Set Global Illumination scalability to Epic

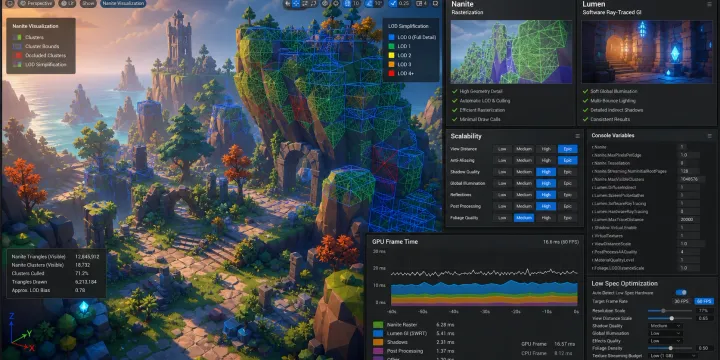pyautogui.click(x=568, y=183)
